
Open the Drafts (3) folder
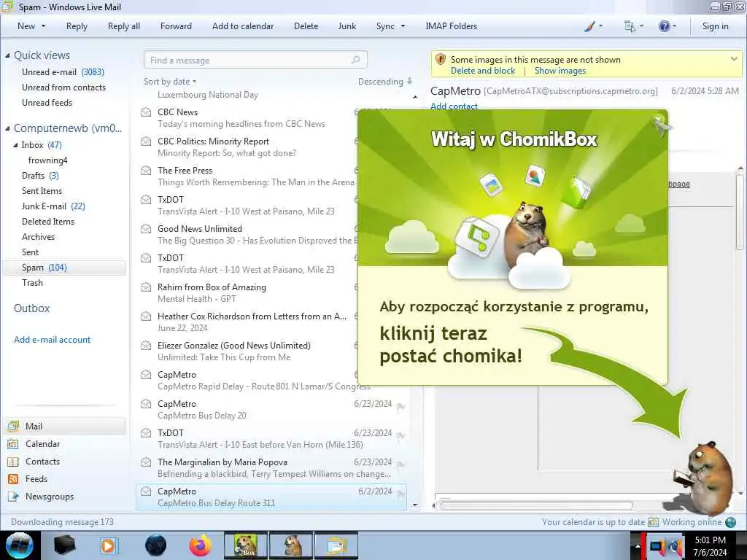41,176
